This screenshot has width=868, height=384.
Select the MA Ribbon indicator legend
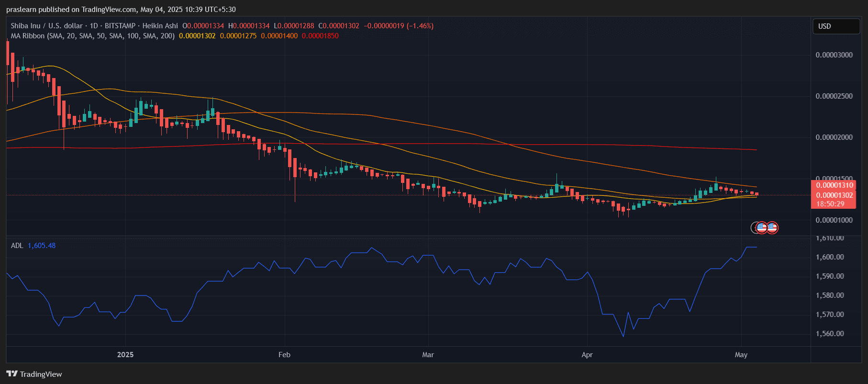[x=92, y=36]
